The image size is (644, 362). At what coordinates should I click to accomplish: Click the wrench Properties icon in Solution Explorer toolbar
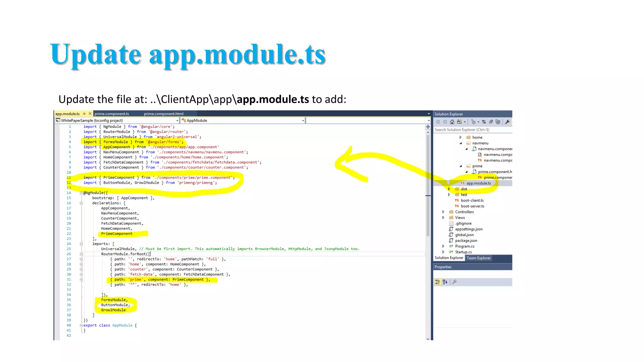pos(507,122)
